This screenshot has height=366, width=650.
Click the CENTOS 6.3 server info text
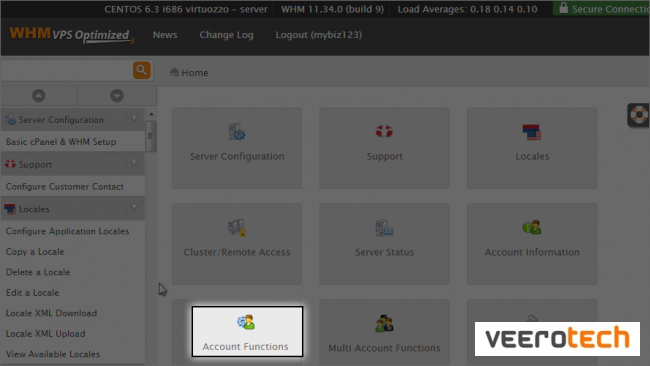(x=186, y=9)
